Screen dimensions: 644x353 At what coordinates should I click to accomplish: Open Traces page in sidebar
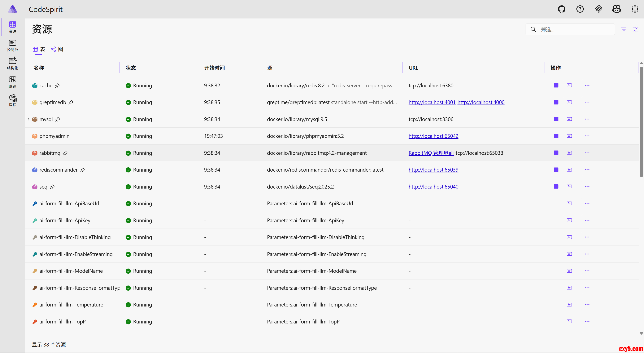(12, 82)
